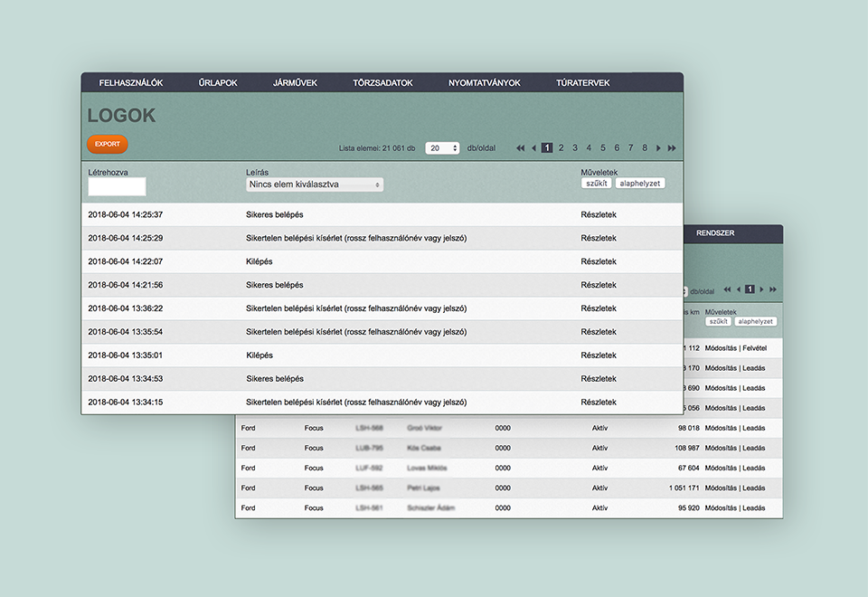Viewport: 868px width, 597px height.
Task: Click Leadás link for the 1 051 171 km row
Action: [754, 488]
